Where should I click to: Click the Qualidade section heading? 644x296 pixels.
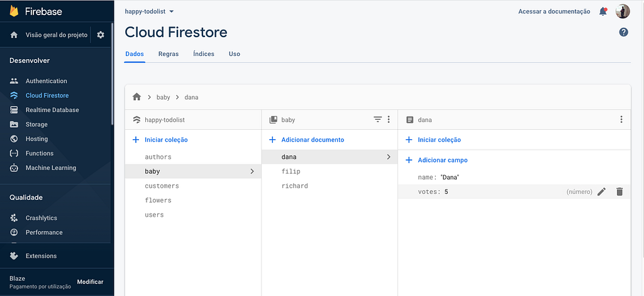pyautogui.click(x=26, y=197)
